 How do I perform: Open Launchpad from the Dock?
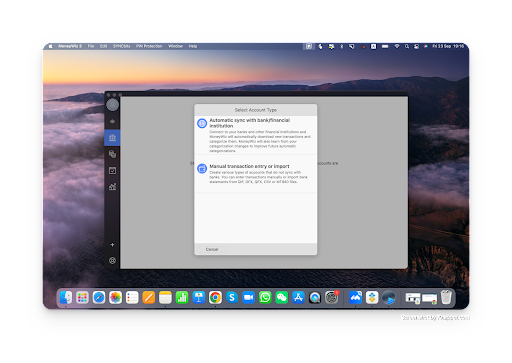click(82, 297)
